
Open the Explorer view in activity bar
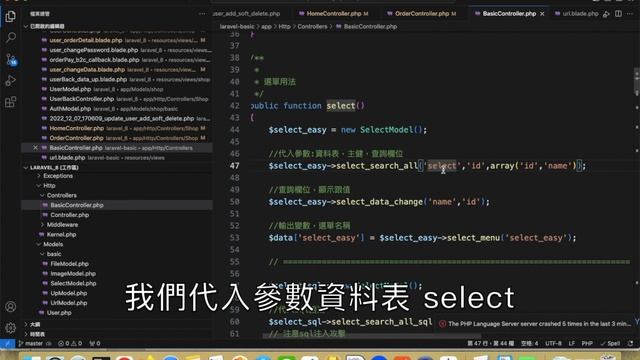(x=11, y=16)
